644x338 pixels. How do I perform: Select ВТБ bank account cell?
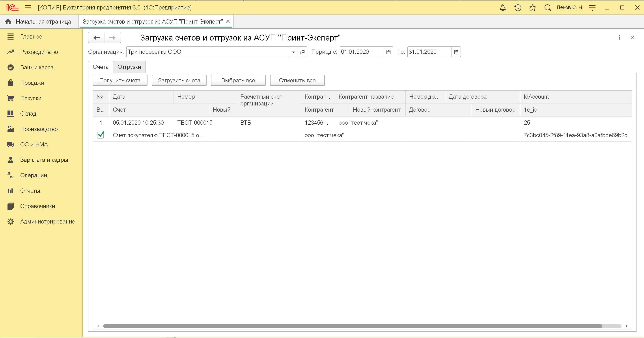[269, 123]
